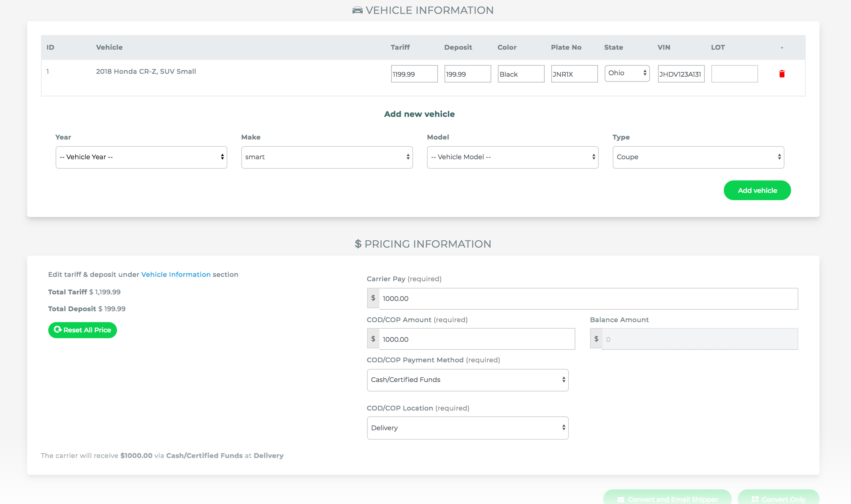Image resolution: width=851 pixels, height=504 pixels.
Task: Select COD/COP Payment Method dropdown
Action: (468, 380)
